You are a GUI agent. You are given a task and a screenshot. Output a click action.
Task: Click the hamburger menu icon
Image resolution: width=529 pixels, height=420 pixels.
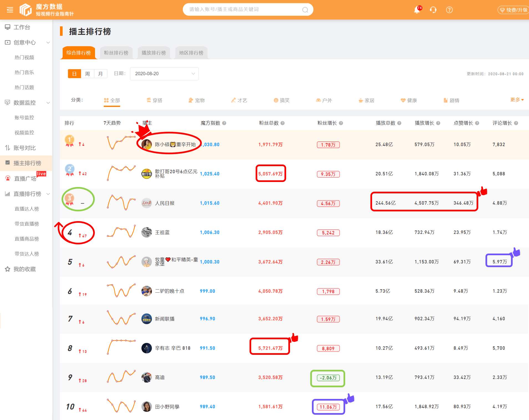(10, 10)
